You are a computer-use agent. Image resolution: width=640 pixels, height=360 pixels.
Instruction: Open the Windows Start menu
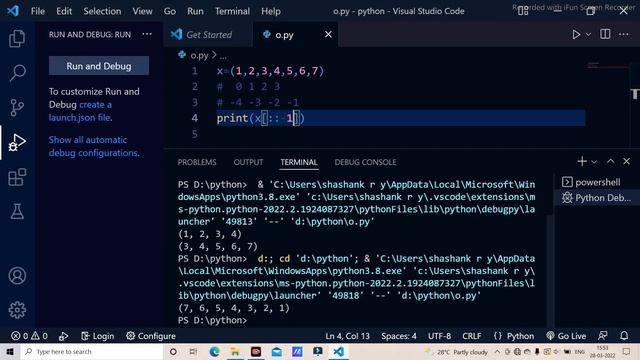click(x=10, y=351)
